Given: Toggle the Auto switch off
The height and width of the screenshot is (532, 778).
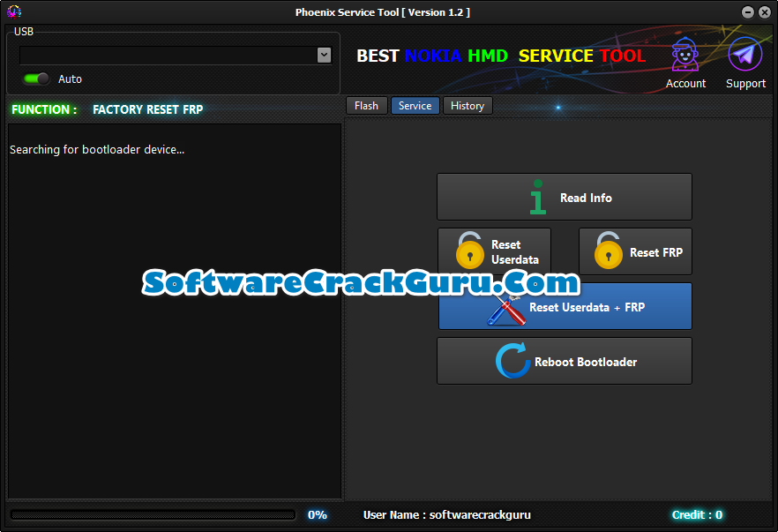Looking at the screenshot, I should [36, 79].
